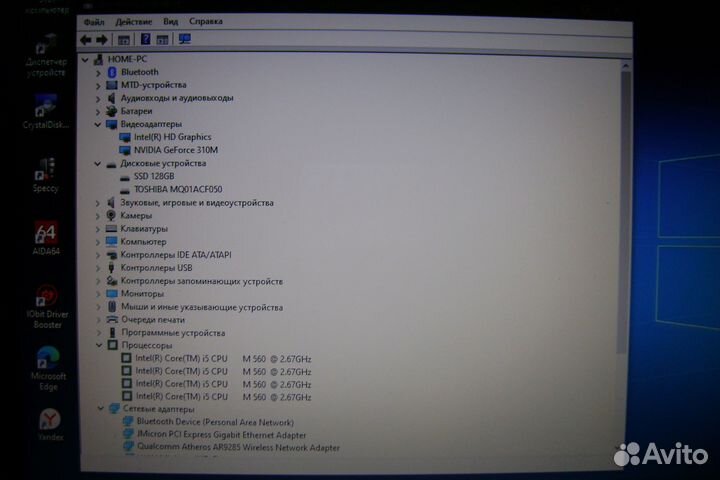
Task: Expand Контроллеры IDE ATA/ATAPI category
Action: point(98,255)
